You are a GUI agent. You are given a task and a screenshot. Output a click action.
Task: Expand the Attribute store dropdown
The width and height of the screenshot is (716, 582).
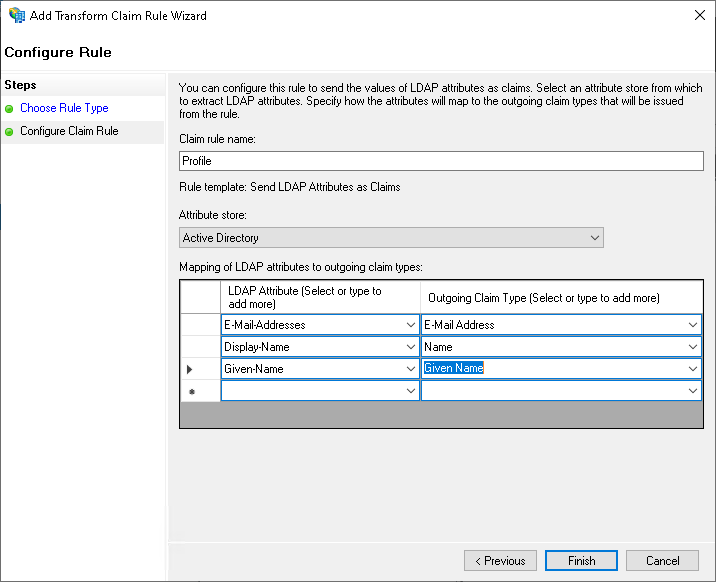coord(595,238)
